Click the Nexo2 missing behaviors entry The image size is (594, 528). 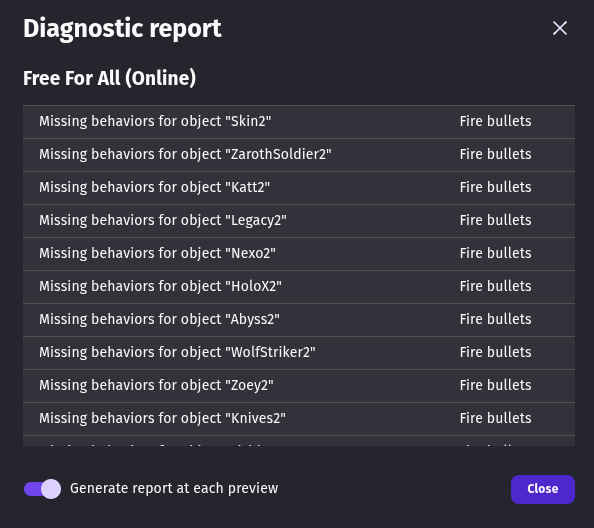click(299, 253)
